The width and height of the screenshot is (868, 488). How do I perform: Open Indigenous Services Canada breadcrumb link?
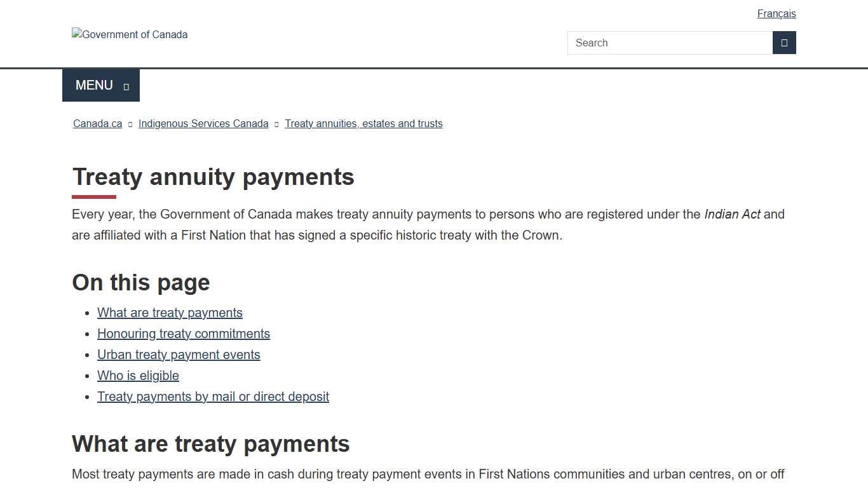point(203,123)
